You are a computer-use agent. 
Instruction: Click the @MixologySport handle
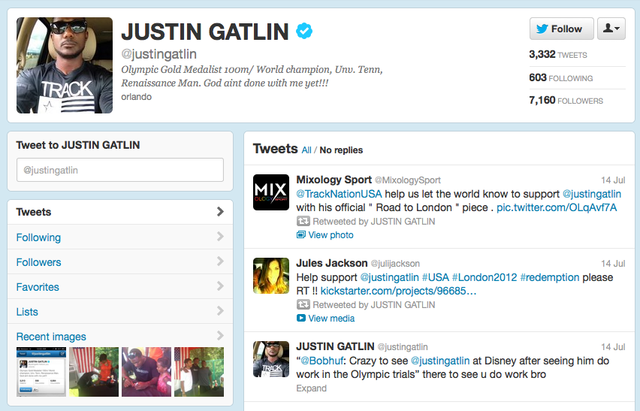408,180
